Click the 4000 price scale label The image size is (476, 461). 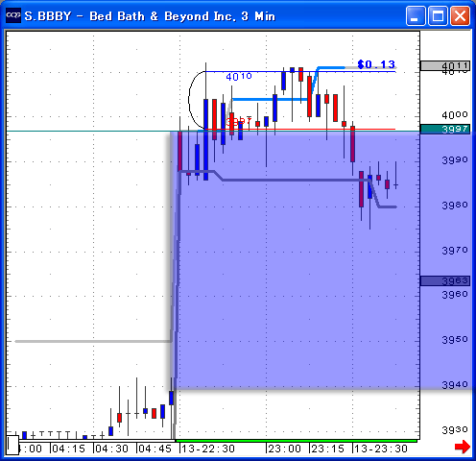pos(455,114)
